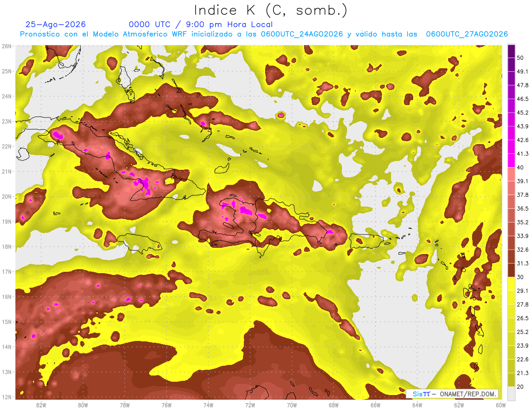Viewport: 532px width, 411px height.
Task: Click the '41.3' color bar label
Action: (523, 154)
